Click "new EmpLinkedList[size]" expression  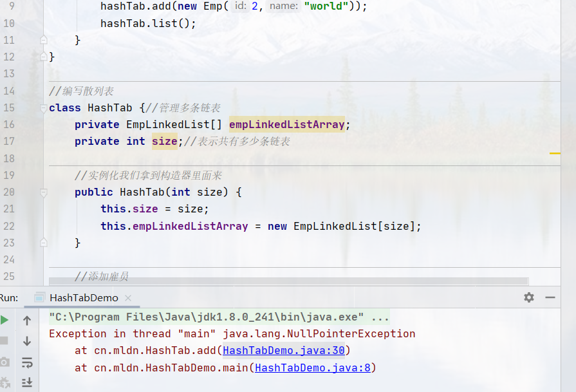coord(341,227)
